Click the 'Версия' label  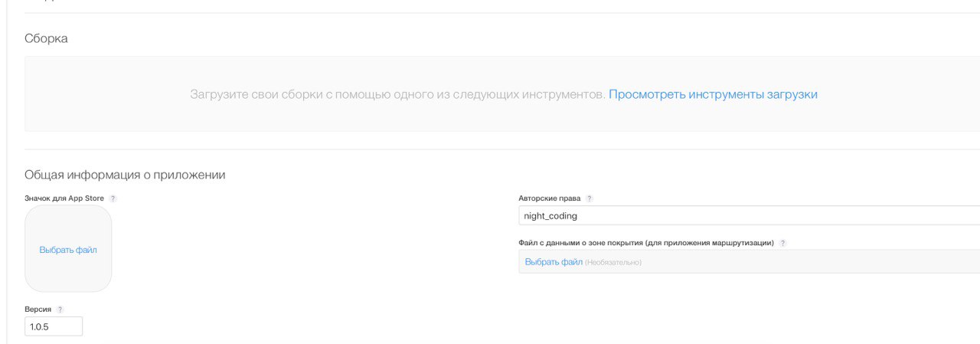click(x=38, y=310)
